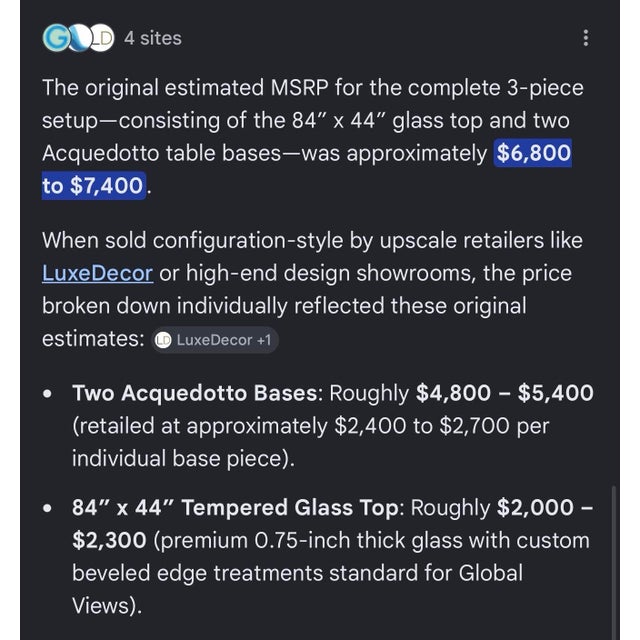This screenshot has height=640, width=640.
Task: Click the green G source favicon
Action: pyautogui.click(x=55, y=38)
